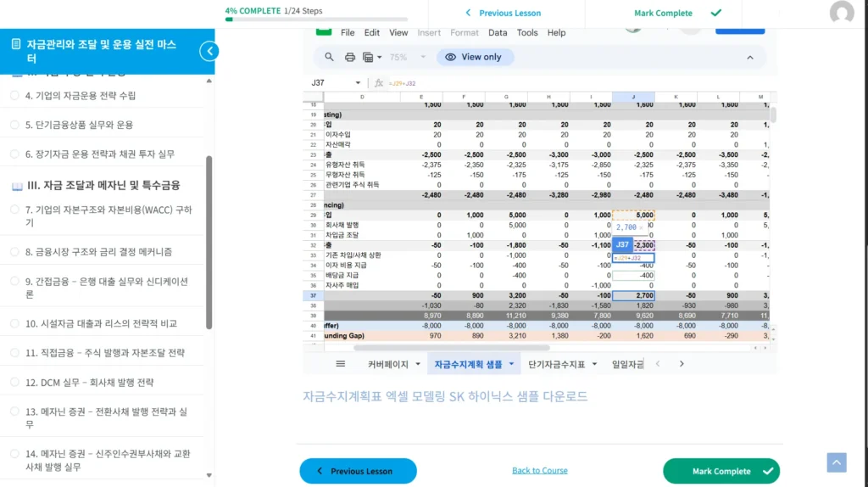Click the green Sheets logo icon
The height and width of the screenshot is (487, 868).
[x=324, y=32]
